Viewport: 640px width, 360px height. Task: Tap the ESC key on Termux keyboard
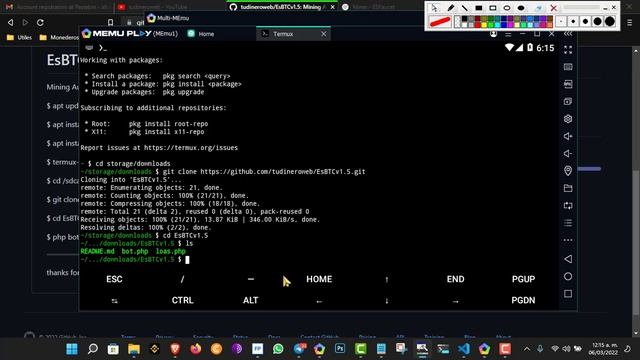[x=114, y=279]
